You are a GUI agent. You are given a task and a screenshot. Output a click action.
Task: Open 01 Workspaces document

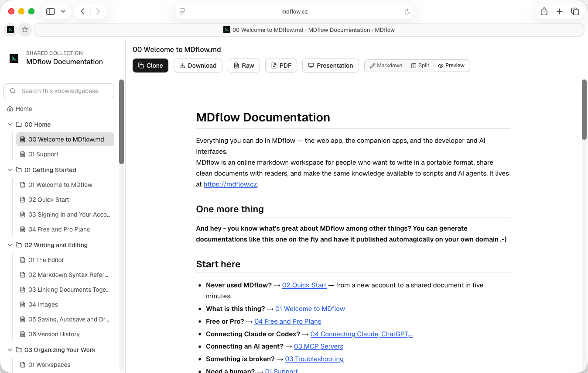(x=65, y=365)
